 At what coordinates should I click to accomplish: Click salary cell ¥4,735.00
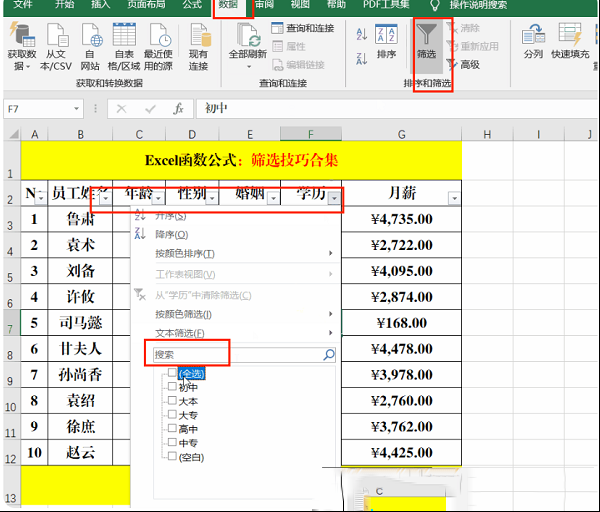tap(401, 219)
